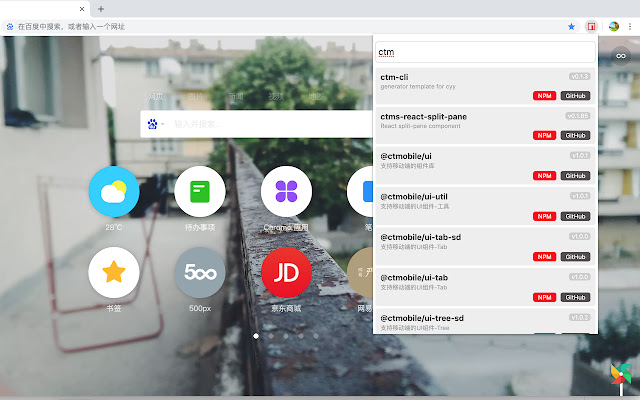Viewport: 640px width, 400px height.
Task: Switch to 新闻 search category tab
Action: (236, 97)
